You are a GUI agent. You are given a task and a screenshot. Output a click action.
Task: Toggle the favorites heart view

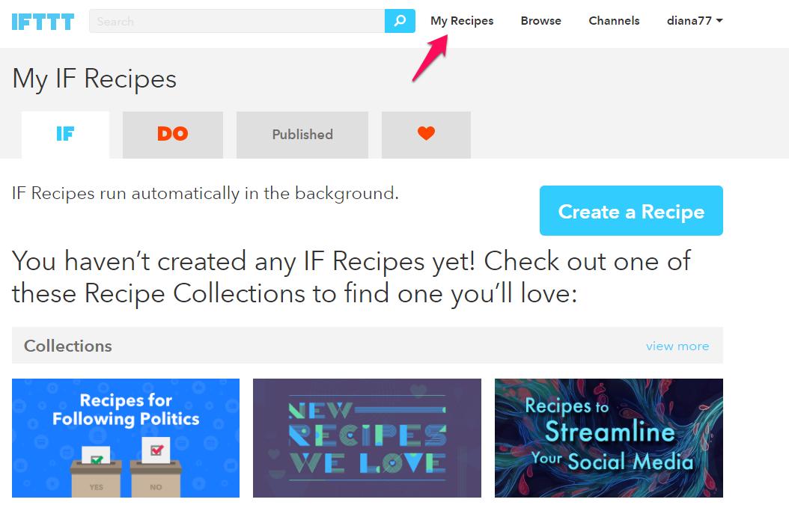tap(426, 135)
